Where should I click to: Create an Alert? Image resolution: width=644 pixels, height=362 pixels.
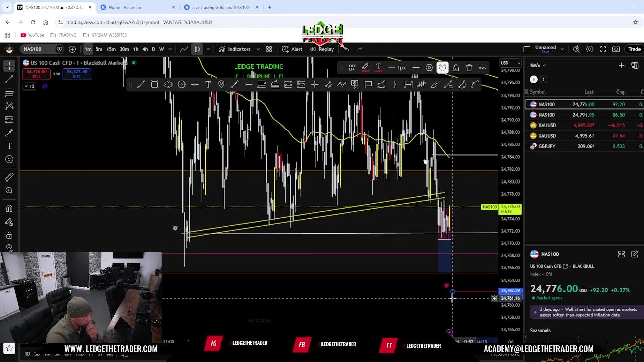click(292, 49)
